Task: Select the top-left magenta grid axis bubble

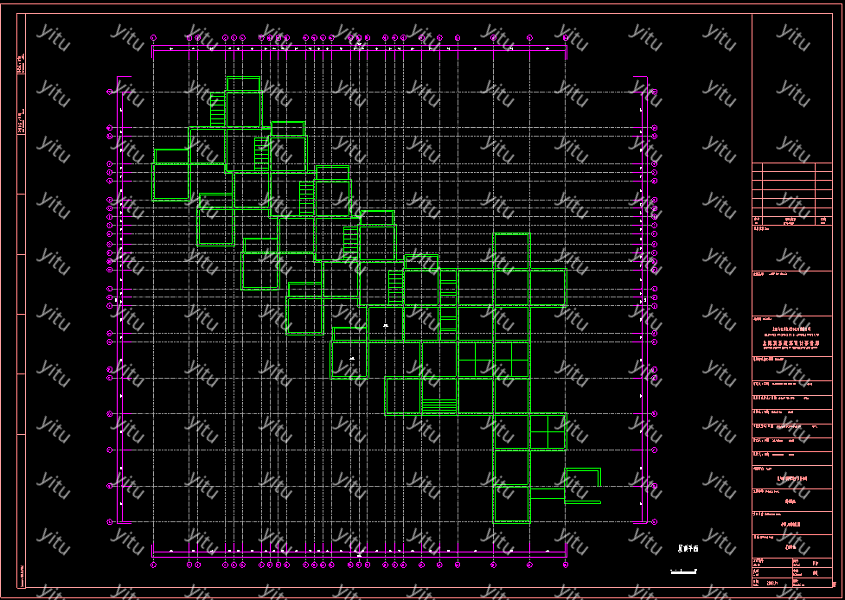Action: click(x=153, y=38)
